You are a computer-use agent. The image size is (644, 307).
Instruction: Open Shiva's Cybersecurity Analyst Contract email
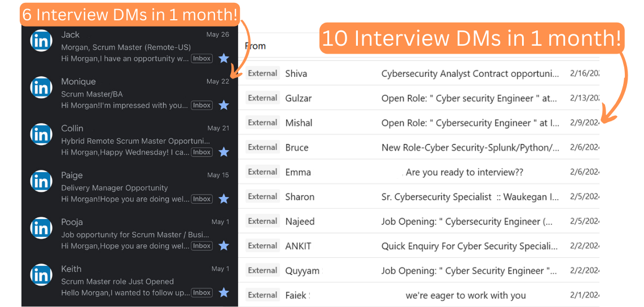470,74
